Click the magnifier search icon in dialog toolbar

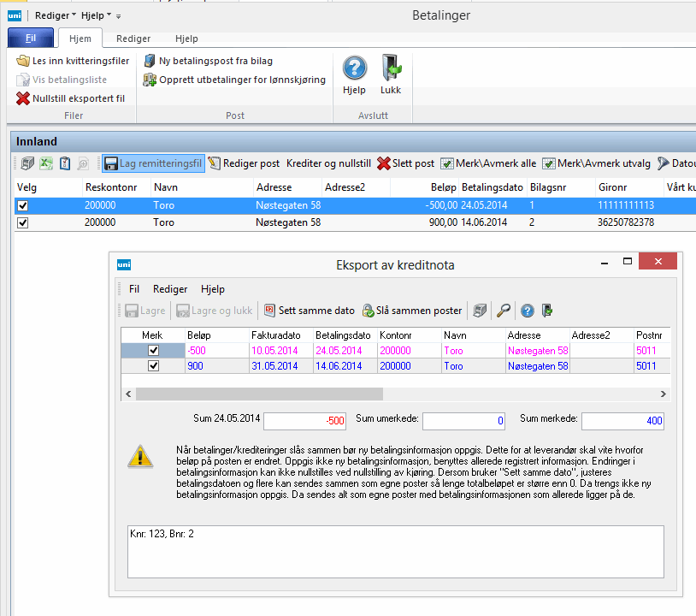504,311
